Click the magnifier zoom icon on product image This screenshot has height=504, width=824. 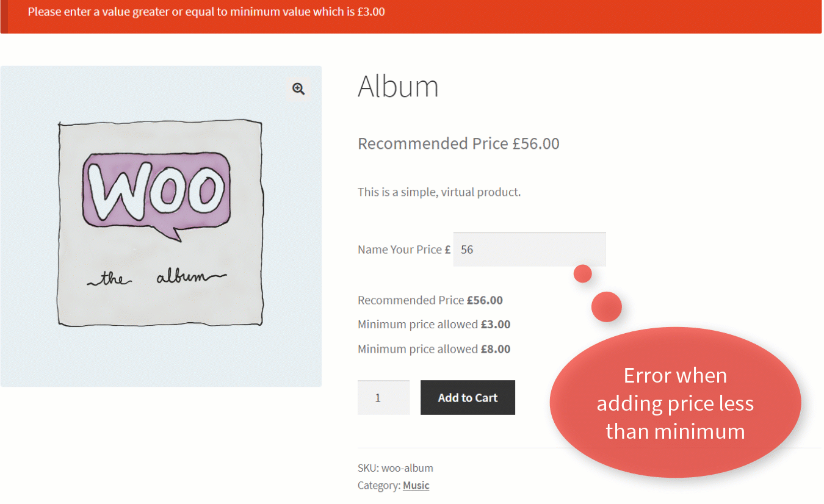click(298, 89)
